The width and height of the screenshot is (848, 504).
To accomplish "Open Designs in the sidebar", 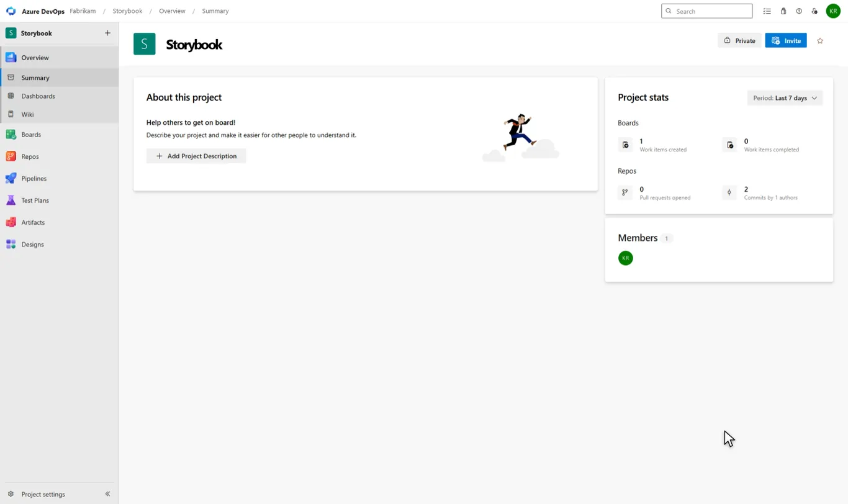I will point(59,245).
